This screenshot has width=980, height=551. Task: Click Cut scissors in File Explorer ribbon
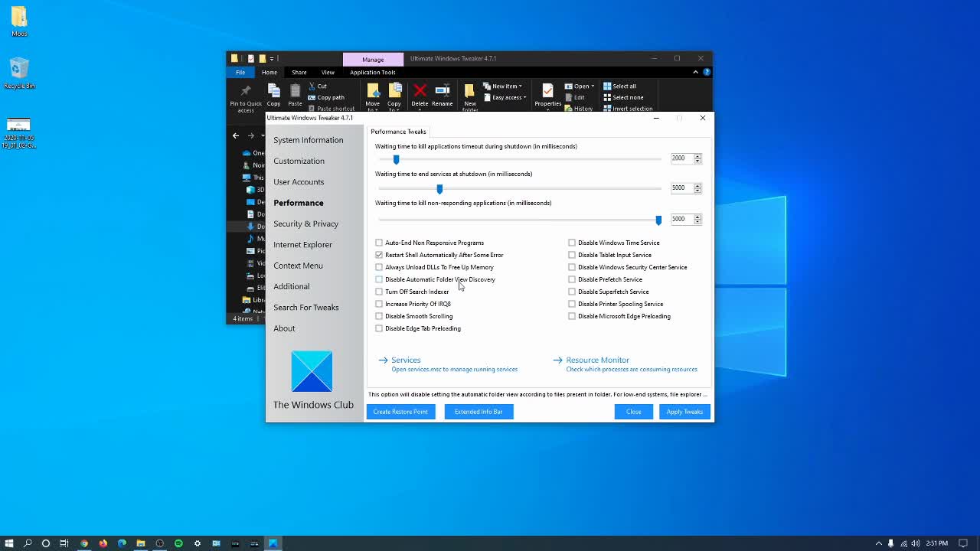(x=312, y=86)
